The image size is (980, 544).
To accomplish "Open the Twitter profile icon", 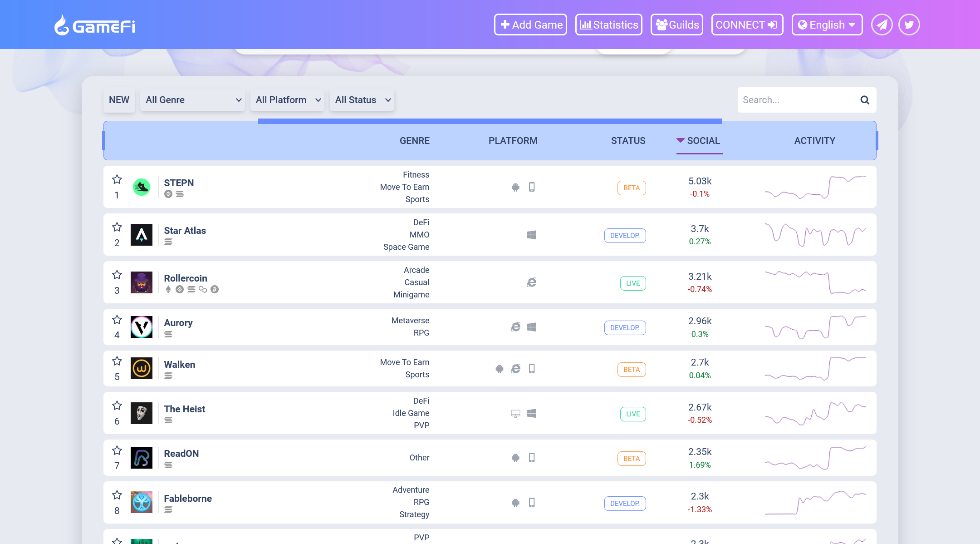I will [x=909, y=25].
